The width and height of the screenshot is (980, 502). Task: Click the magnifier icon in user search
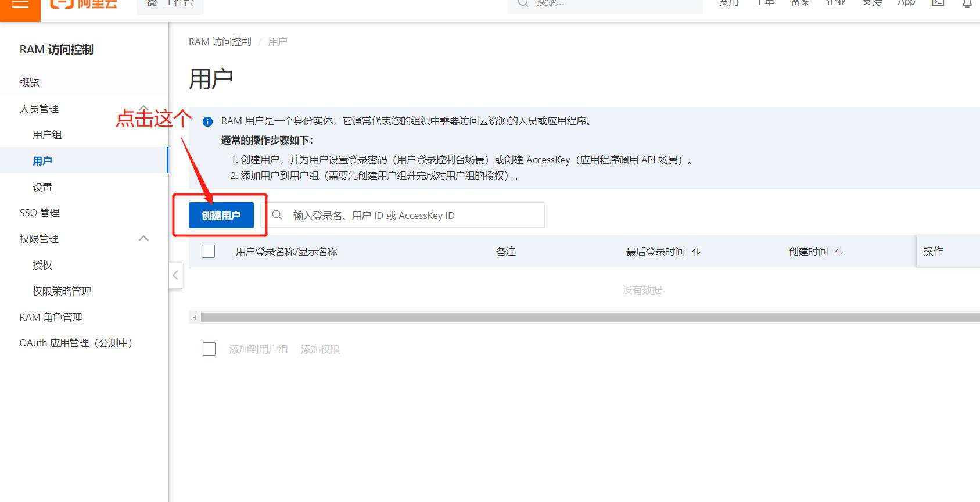point(277,215)
